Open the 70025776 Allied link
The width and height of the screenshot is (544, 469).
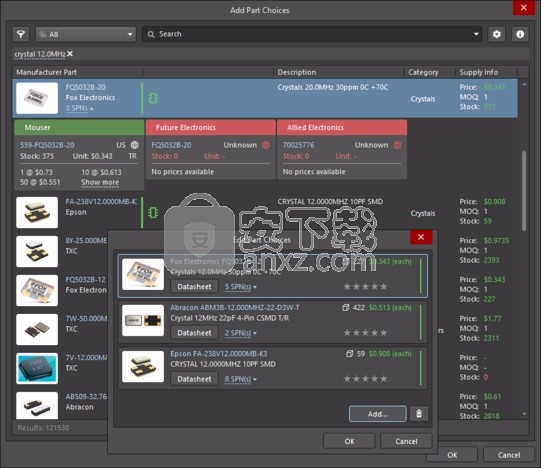(298, 145)
